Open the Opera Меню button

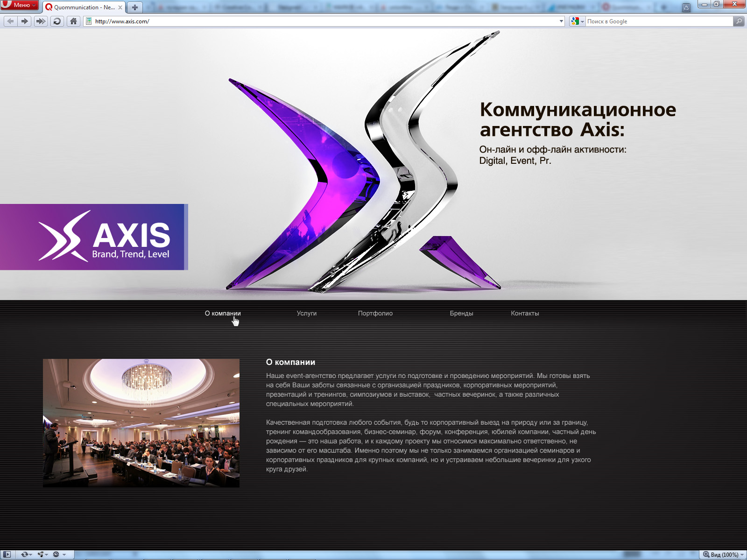20,5
